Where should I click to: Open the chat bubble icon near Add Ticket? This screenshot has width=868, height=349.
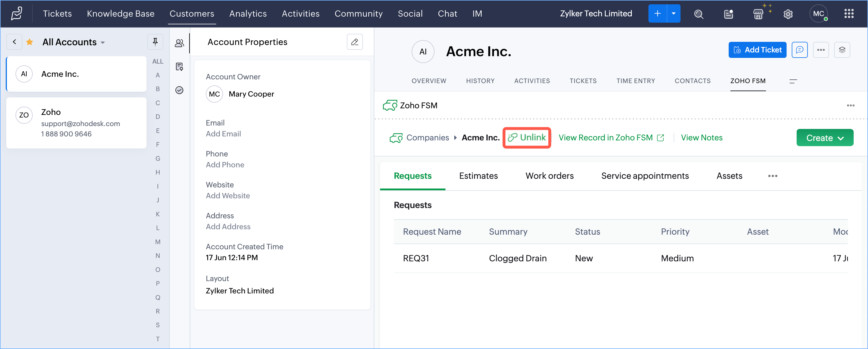[x=799, y=50]
